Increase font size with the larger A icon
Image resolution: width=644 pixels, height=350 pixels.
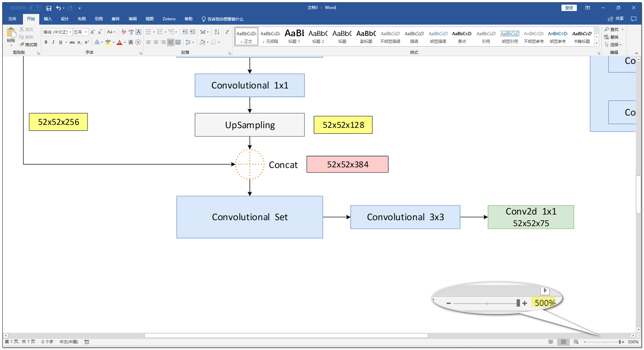(x=92, y=32)
